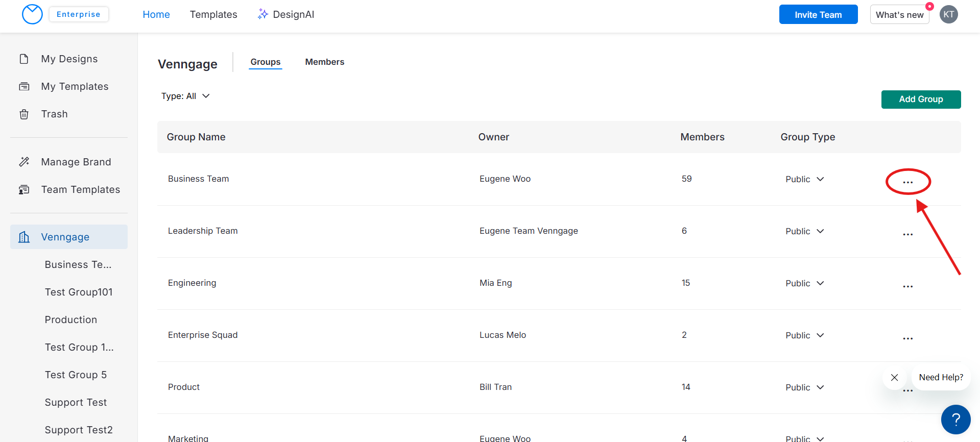Click the Venngage clock logo icon
980x442 pixels.
pyautogui.click(x=32, y=14)
